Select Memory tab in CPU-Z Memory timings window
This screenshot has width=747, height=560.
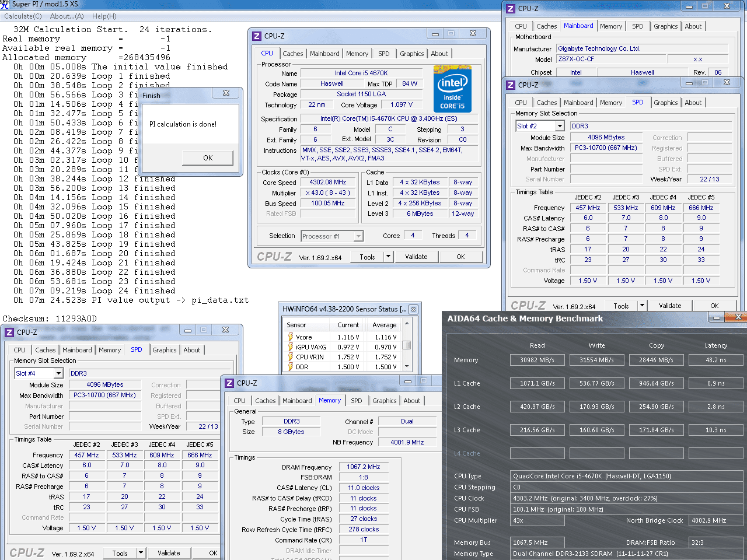point(330,400)
